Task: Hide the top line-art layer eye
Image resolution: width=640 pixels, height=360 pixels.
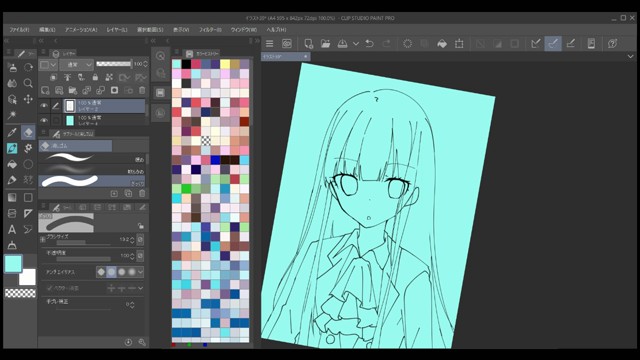Action: click(x=44, y=106)
